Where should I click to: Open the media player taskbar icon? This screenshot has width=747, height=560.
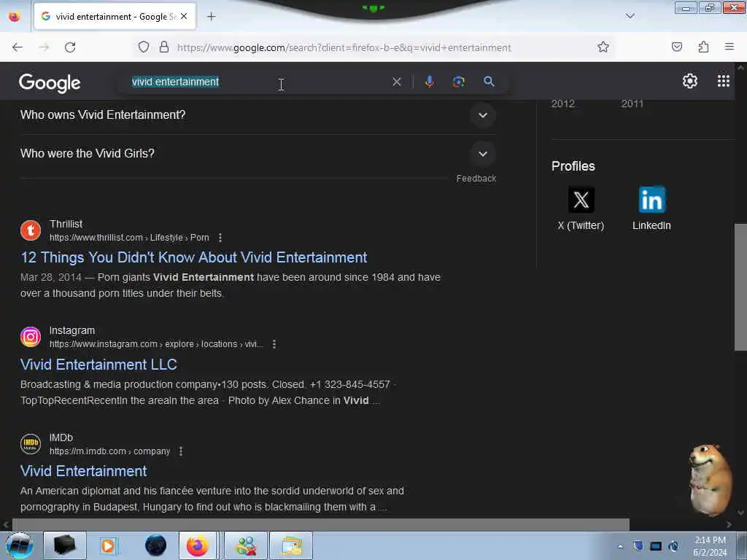108,545
